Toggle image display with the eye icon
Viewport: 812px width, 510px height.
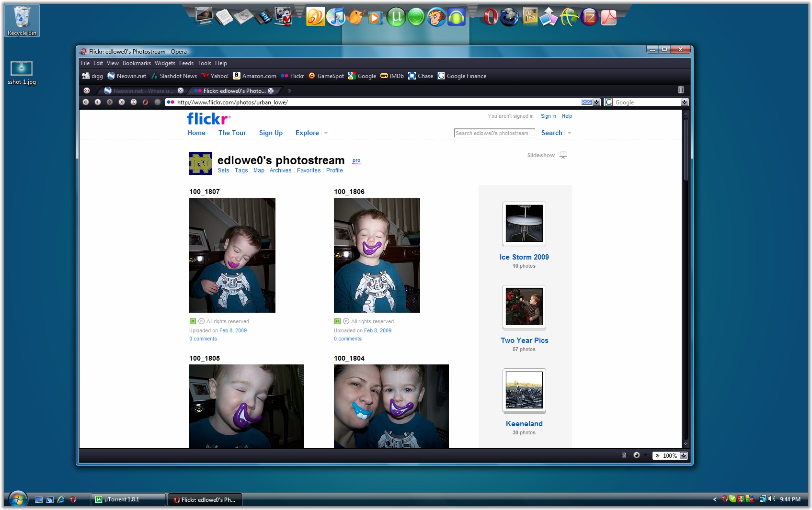click(x=637, y=455)
